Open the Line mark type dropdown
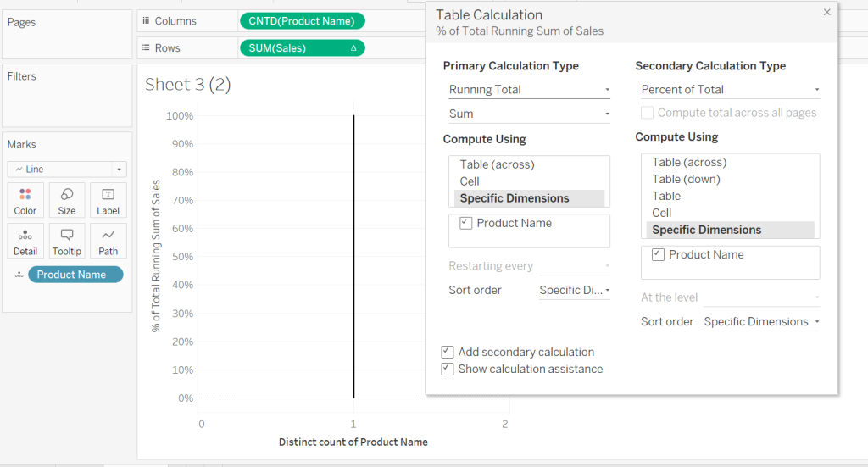This screenshot has height=467, width=868. pyautogui.click(x=67, y=170)
